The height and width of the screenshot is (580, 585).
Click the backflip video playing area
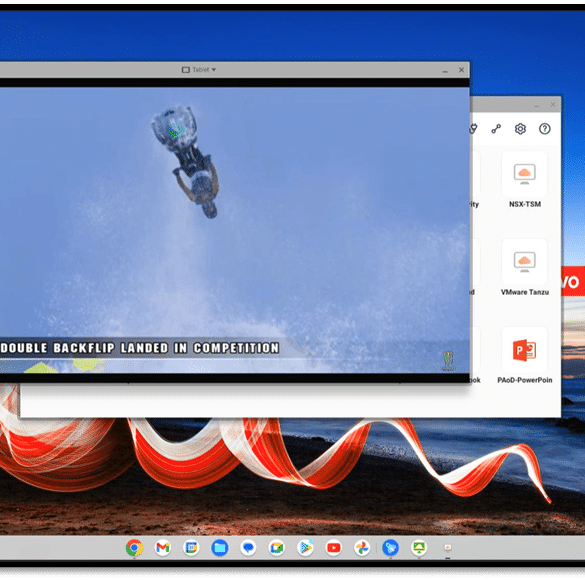tap(234, 230)
